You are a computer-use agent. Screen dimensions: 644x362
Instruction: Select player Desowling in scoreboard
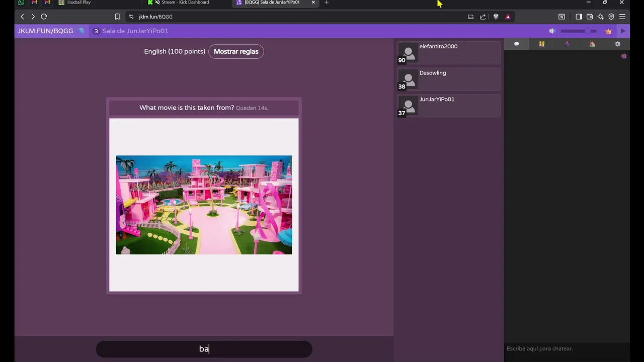(x=449, y=79)
